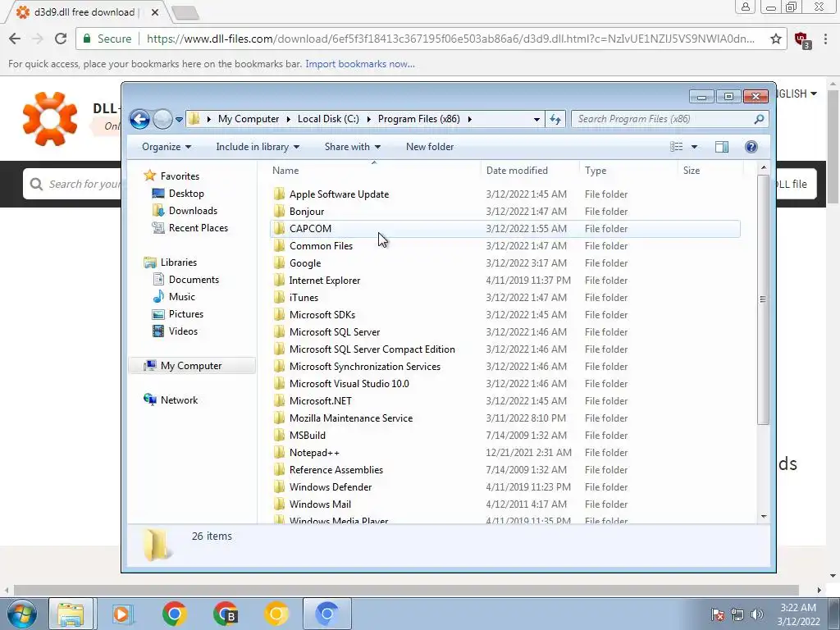840x630 pixels.
Task: Click the Import bookmarks now link
Action: click(360, 64)
